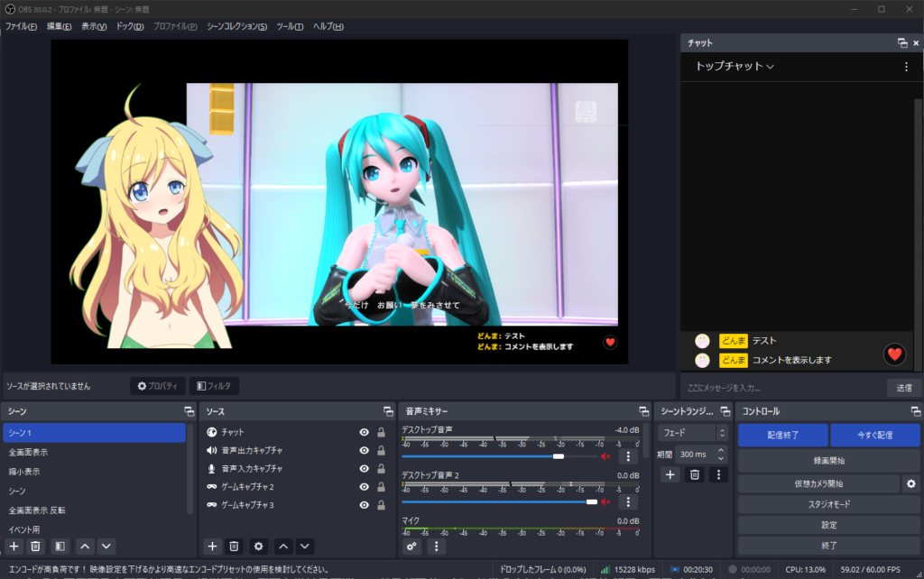Open the ファイル menu
This screenshot has width=924, height=579.
click(x=21, y=26)
